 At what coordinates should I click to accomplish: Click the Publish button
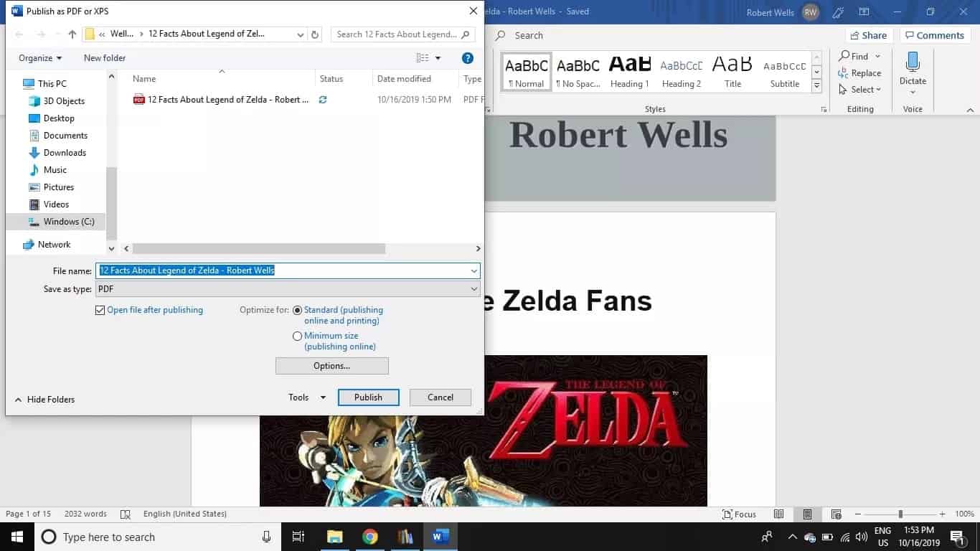click(368, 397)
